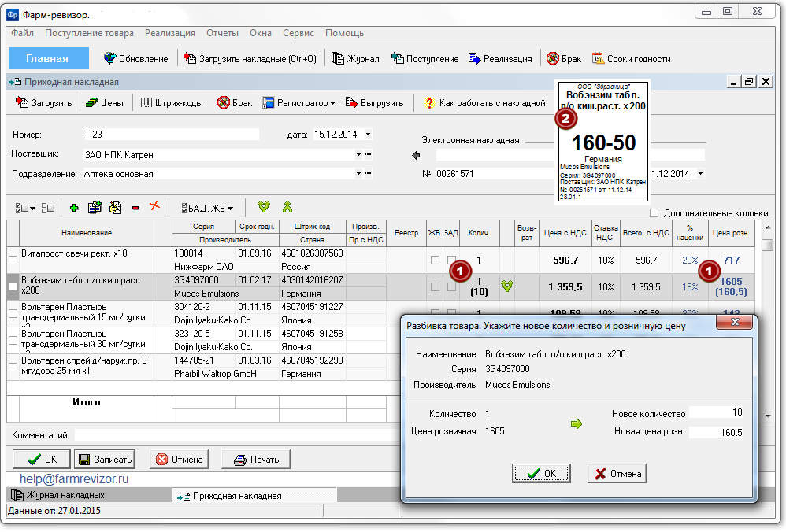Click the uncheck-all rows icon
786x532 pixels.
pos(47,208)
